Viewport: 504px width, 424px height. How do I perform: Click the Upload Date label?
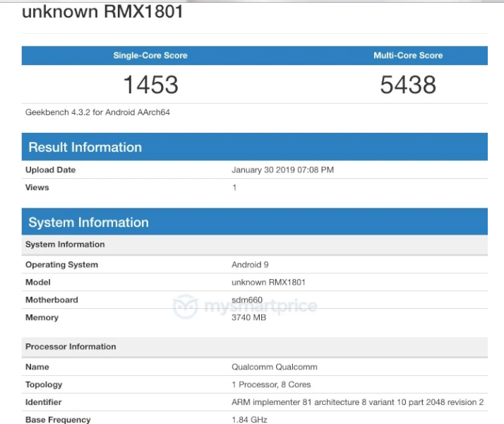point(50,170)
